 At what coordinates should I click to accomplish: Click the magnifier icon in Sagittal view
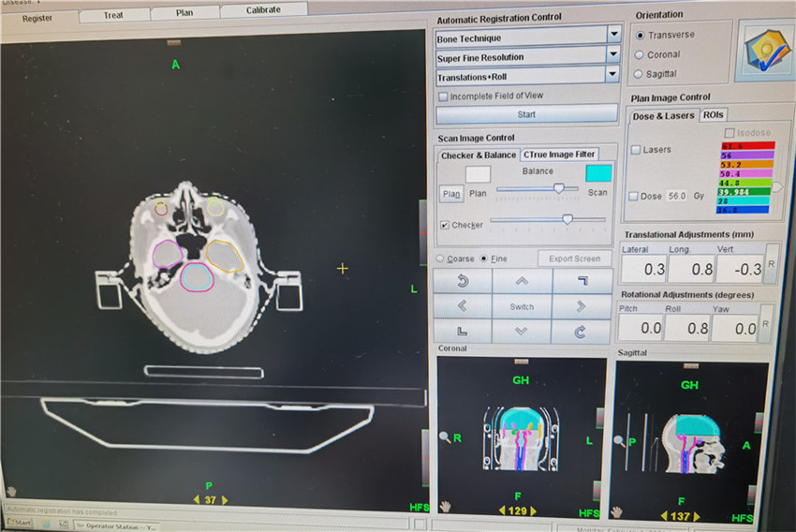pos(619,440)
